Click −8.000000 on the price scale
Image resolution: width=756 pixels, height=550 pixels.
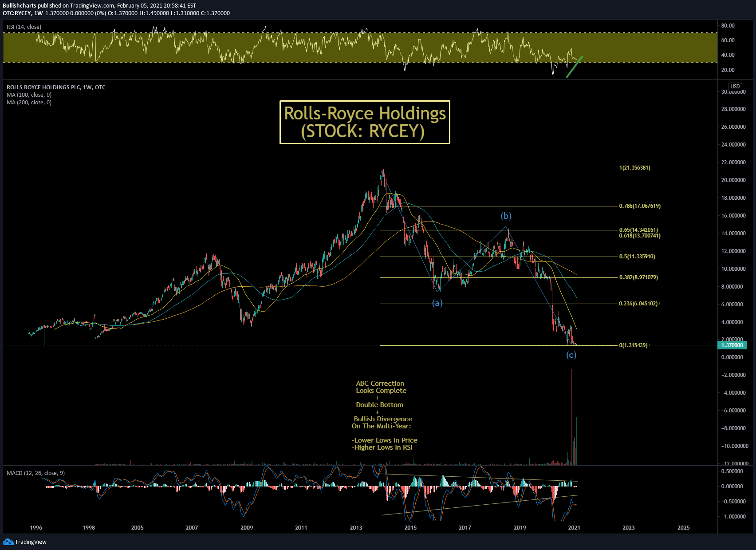[x=732, y=428]
